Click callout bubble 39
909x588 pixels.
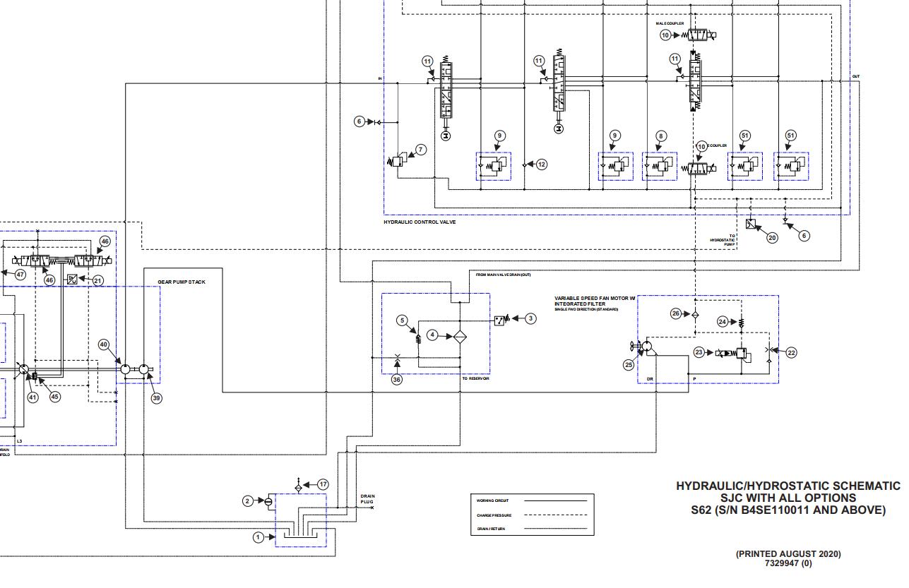[x=157, y=398]
